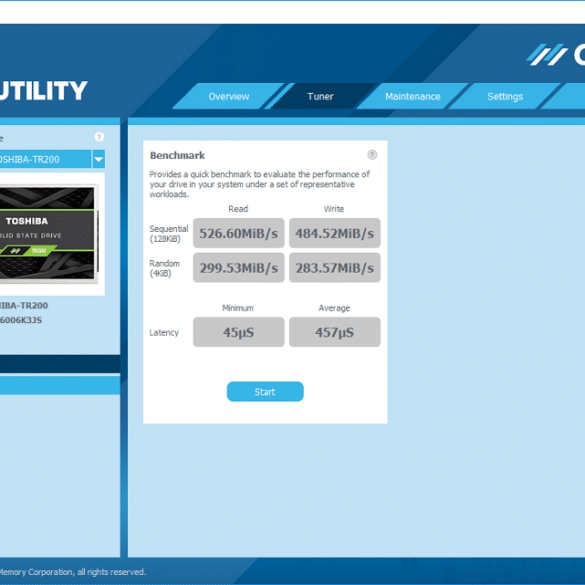Select random write value 283.57MiB/s
The image size is (585, 585).
(x=335, y=268)
